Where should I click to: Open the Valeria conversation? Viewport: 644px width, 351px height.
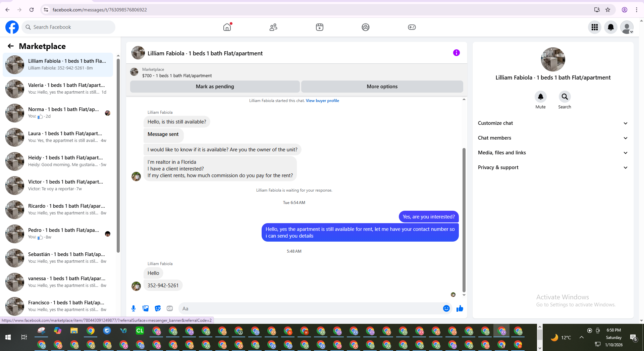coord(58,89)
